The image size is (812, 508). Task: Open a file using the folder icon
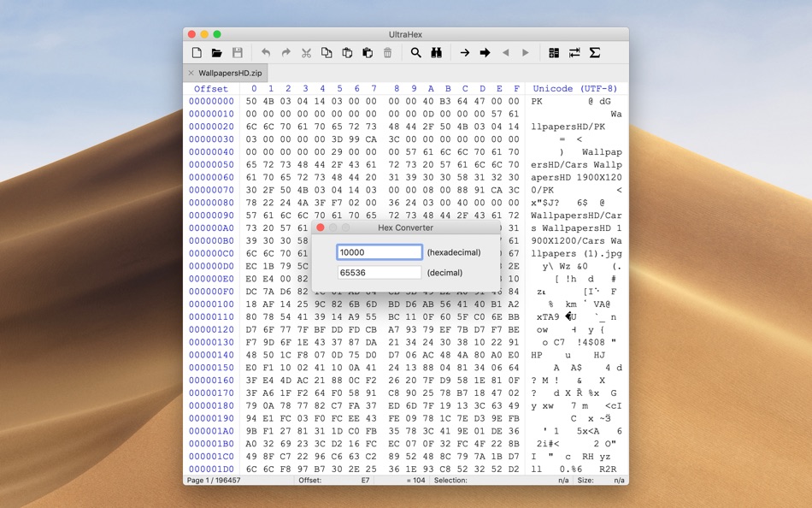[x=217, y=53]
